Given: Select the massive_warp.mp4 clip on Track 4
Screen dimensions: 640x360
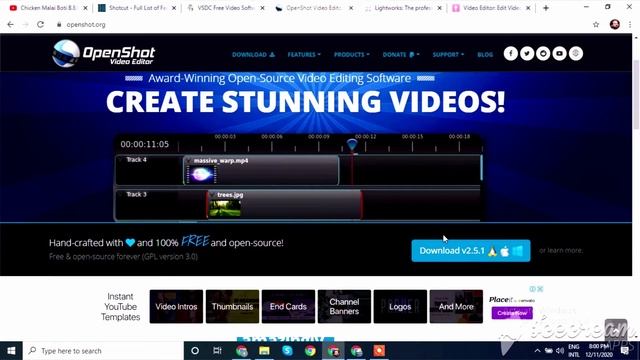Looking at the screenshot, I should [x=261, y=170].
